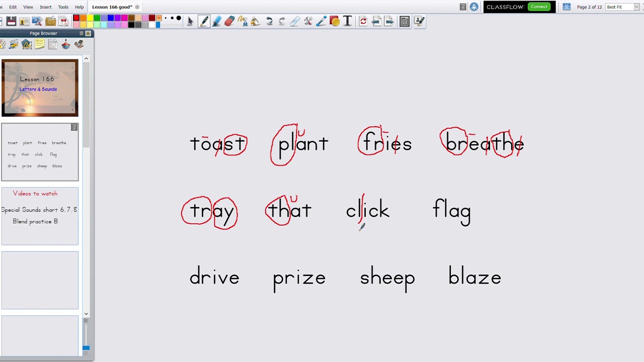Open the Voting Browser device icon

(x=79, y=44)
